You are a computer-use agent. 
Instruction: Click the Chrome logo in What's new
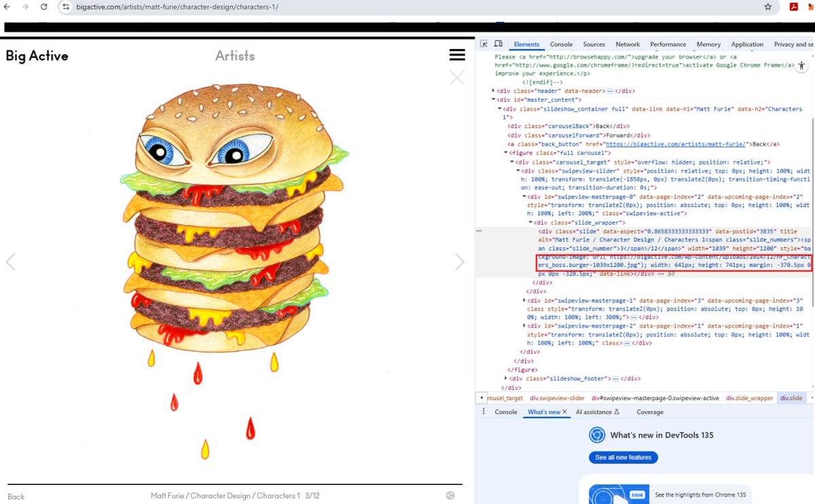point(597,435)
